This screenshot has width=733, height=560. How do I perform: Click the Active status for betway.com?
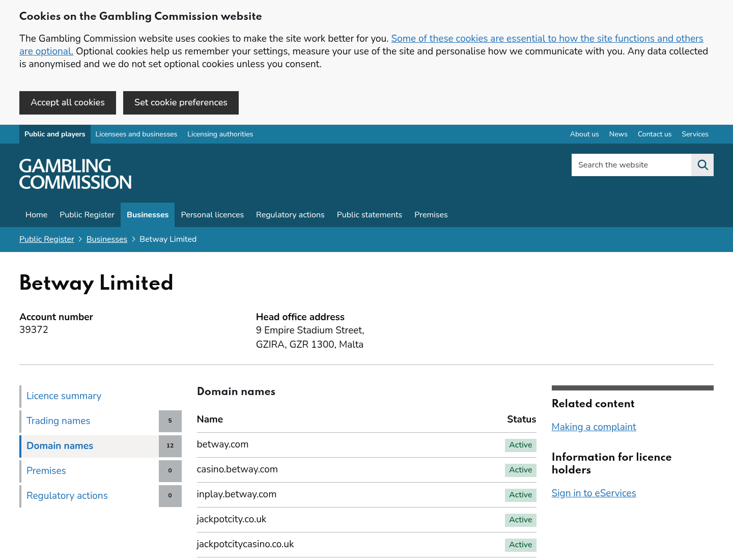(x=520, y=445)
